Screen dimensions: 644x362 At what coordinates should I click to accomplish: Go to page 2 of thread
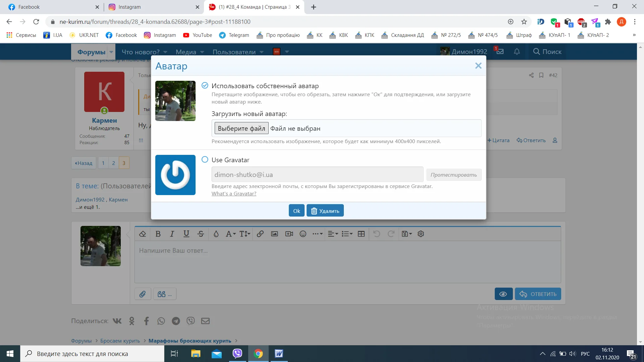pos(113,163)
